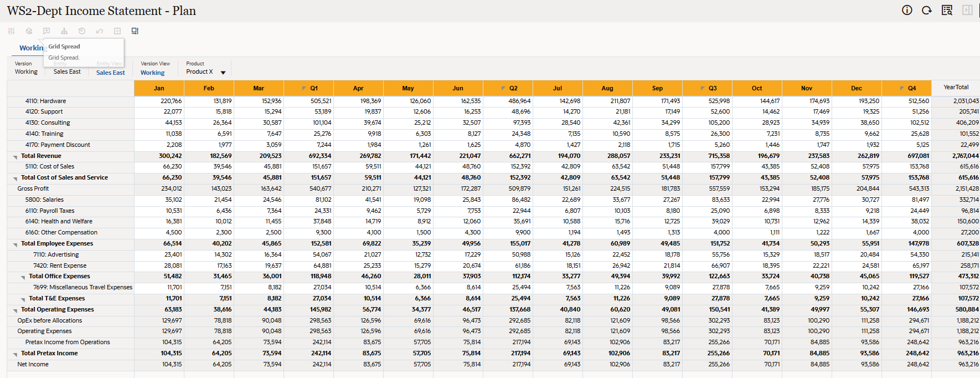The image size is (980, 378).
Task: Click the Version Working field
Action: pyautogui.click(x=26, y=71)
